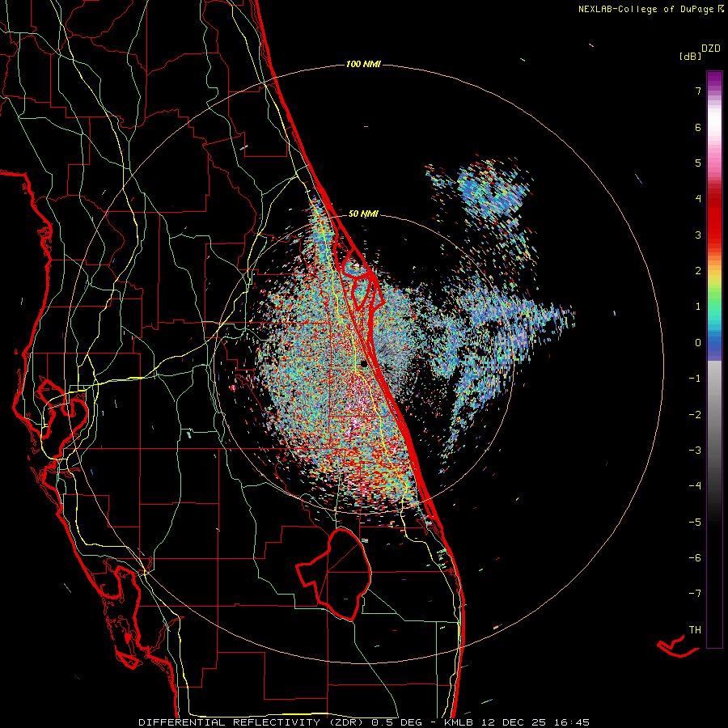Click the 100 NMI range ring label
728x728 pixels.
(x=363, y=64)
